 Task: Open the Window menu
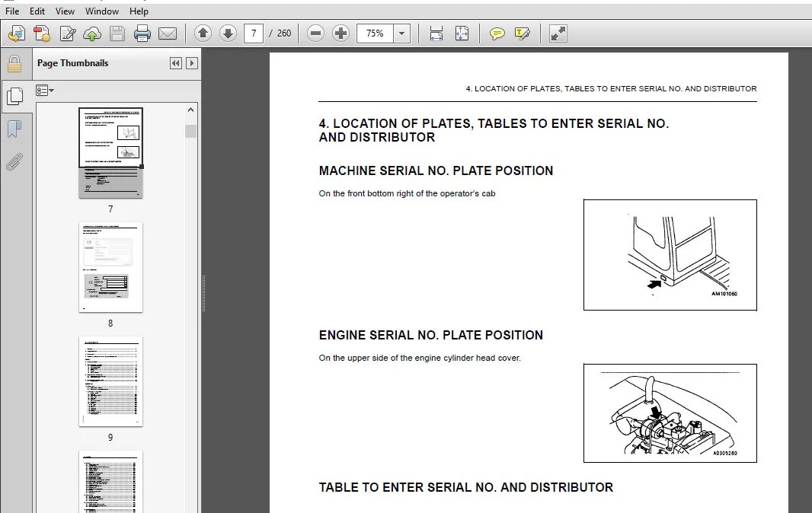coord(101,11)
